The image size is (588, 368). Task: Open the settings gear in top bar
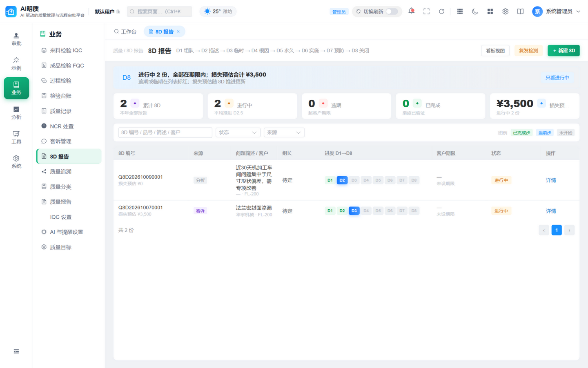pyautogui.click(x=505, y=11)
